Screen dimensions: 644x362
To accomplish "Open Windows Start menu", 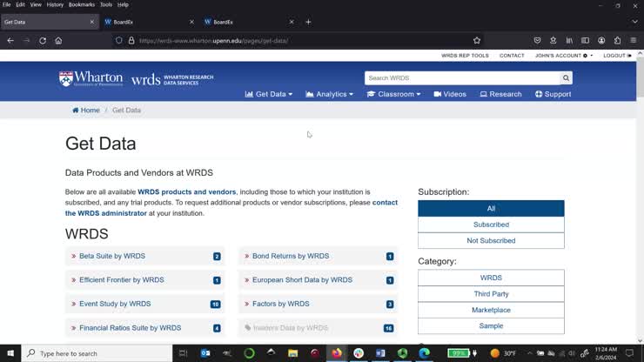I will [x=10, y=353].
